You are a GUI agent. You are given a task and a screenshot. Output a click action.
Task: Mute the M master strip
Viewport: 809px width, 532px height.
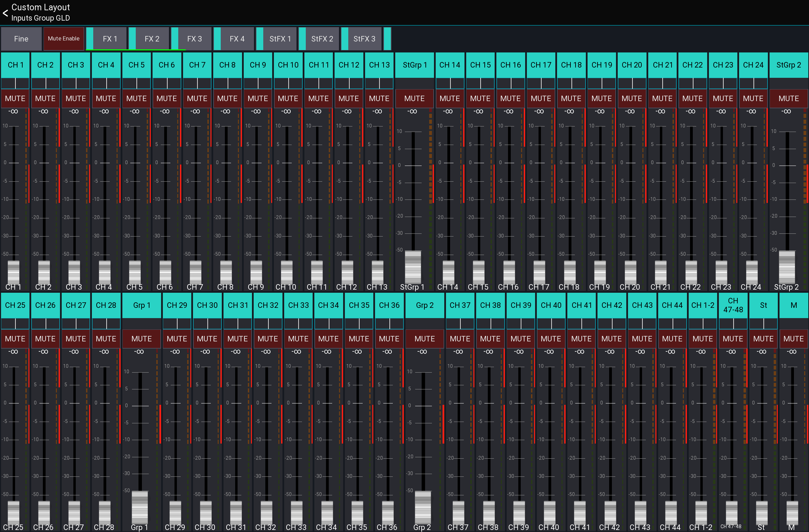point(794,339)
